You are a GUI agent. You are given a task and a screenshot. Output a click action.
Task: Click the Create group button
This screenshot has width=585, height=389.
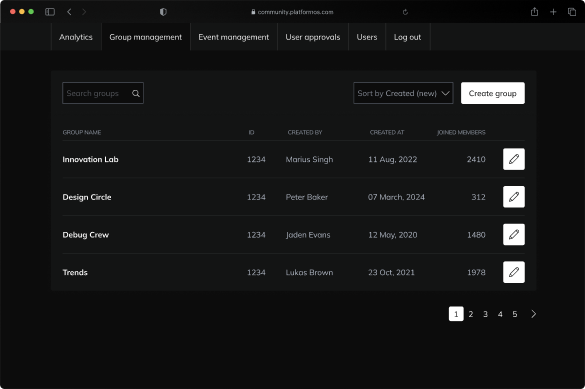(492, 93)
